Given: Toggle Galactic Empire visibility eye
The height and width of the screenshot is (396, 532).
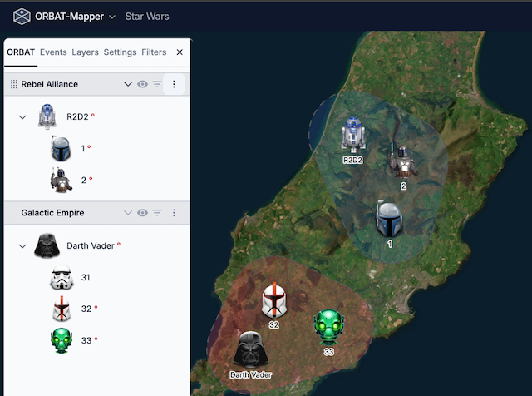Looking at the screenshot, I should pos(143,213).
